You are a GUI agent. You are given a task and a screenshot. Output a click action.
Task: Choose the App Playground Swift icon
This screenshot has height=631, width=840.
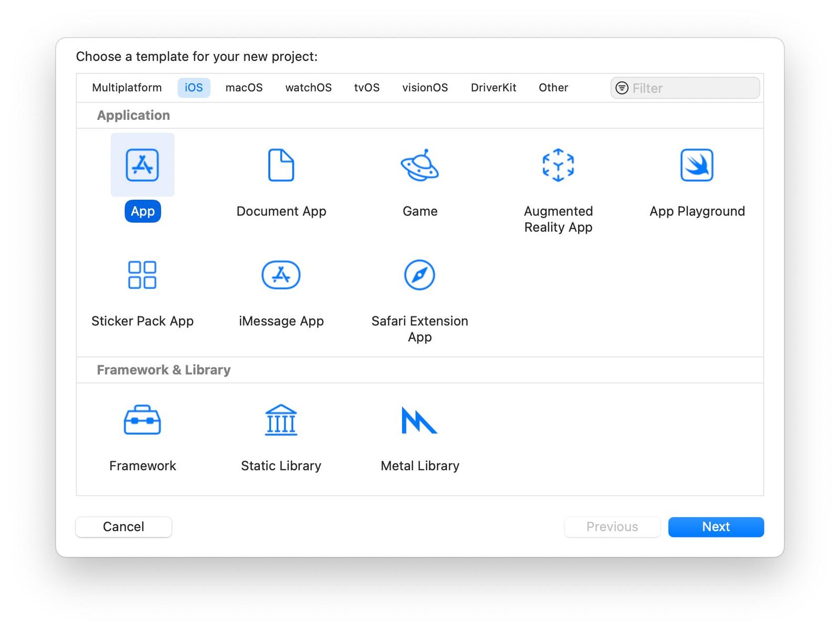(697, 165)
